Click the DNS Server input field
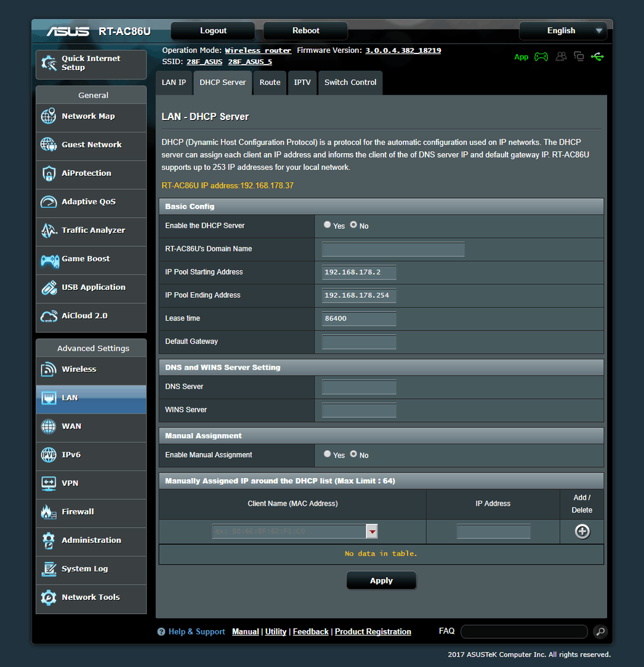This screenshot has height=667, width=644. [359, 387]
